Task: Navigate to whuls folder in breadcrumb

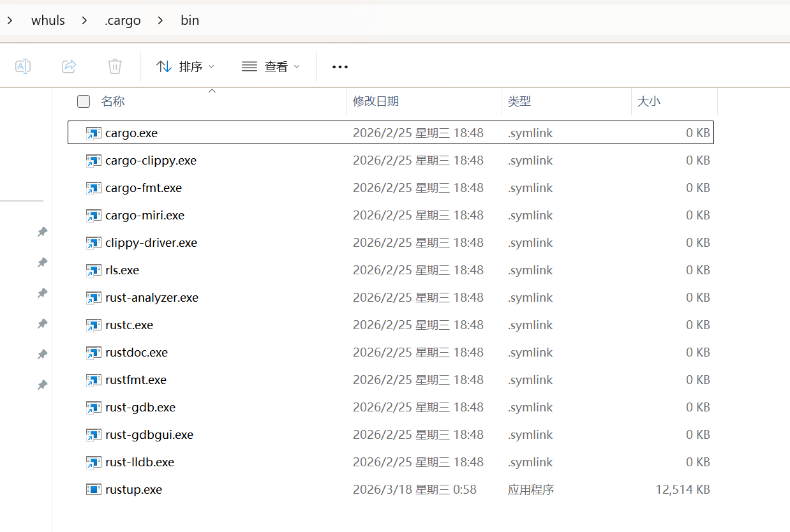Action: click(48, 20)
